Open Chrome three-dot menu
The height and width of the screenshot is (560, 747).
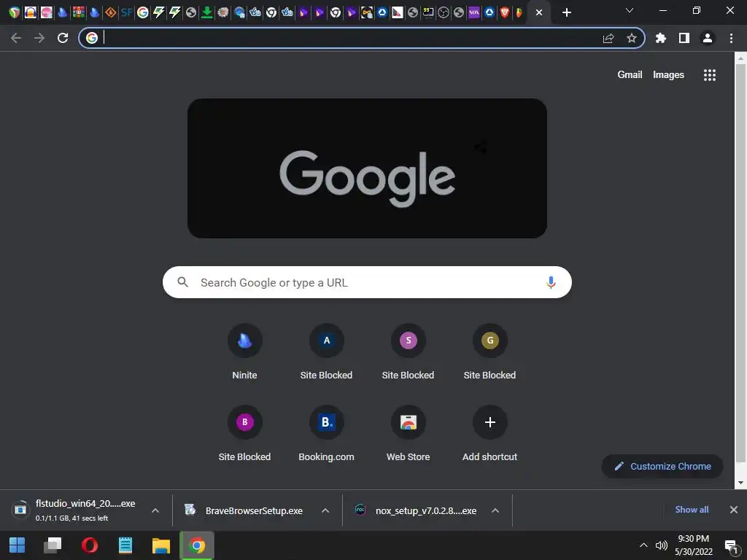(x=731, y=38)
